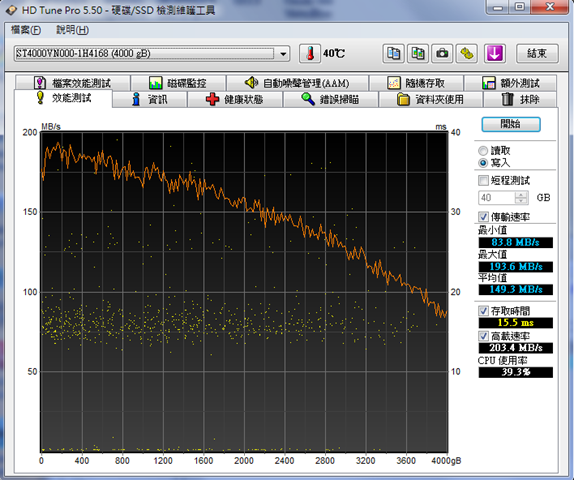Expand the ST4000VN000 drive selection dropdown
The width and height of the screenshot is (574, 480).
(283, 54)
